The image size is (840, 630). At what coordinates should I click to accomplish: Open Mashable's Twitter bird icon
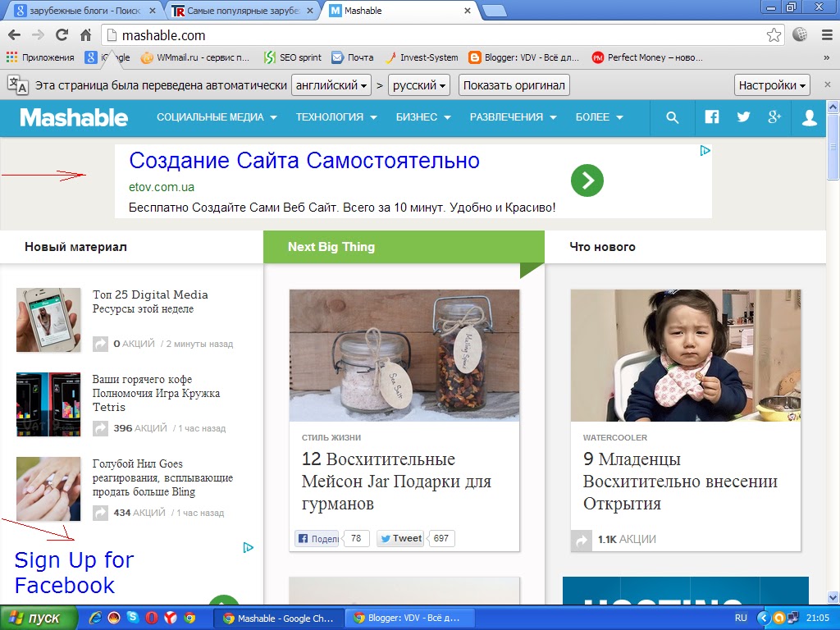click(743, 116)
